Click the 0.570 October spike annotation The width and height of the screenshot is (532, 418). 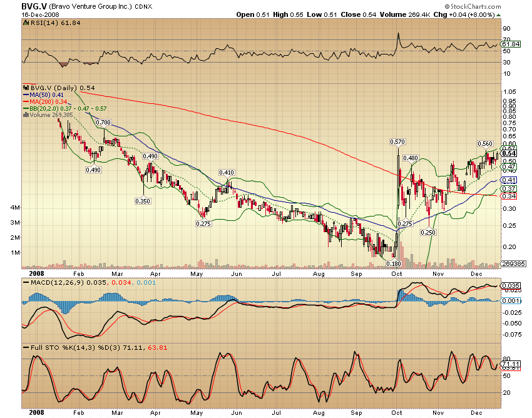(397, 142)
